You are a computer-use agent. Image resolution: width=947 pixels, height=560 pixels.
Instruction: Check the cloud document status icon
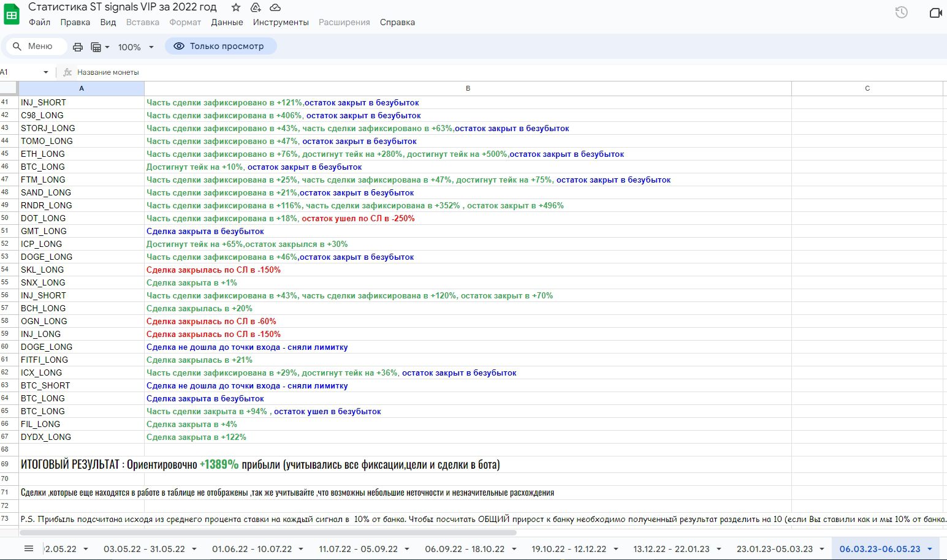pyautogui.click(x=275, y=7)
